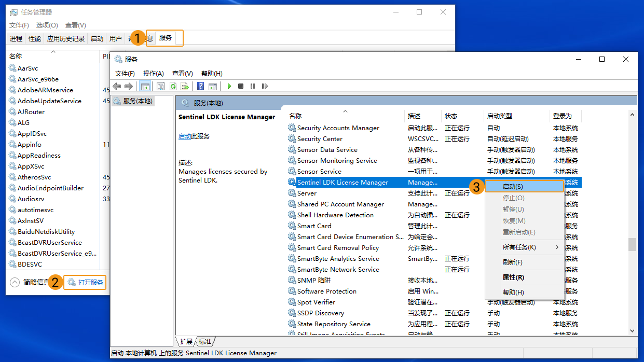Click the Export List toolbar icon
The height and width of the screenshot is (362, 644).
tap(184, 86)
